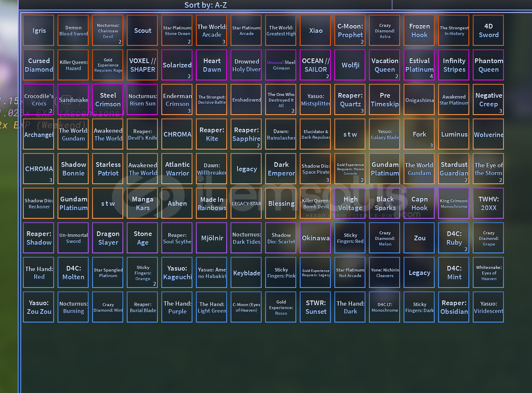532x393 pixels.
Task: Click the Manga Kars tile
Action: pos(143,204)
